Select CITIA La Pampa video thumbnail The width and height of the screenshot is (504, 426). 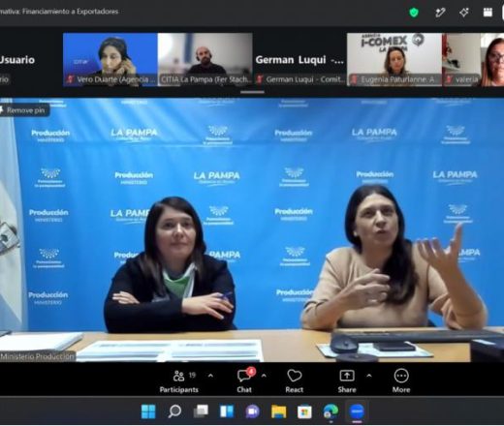pyautogui.click(x=205, y=60)
